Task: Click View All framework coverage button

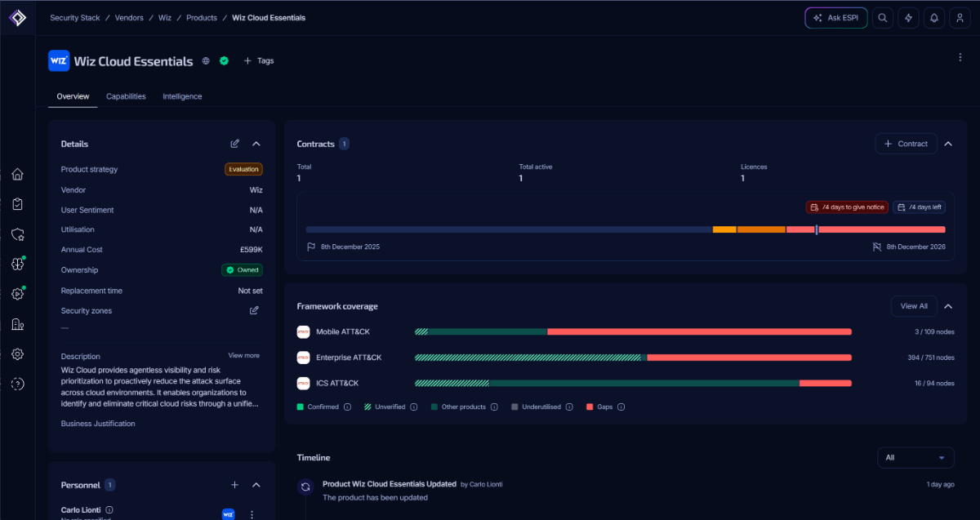Action: (914, 306)
